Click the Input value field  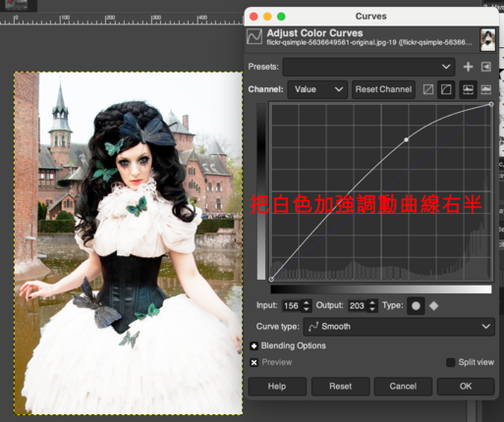click(292, 306)
